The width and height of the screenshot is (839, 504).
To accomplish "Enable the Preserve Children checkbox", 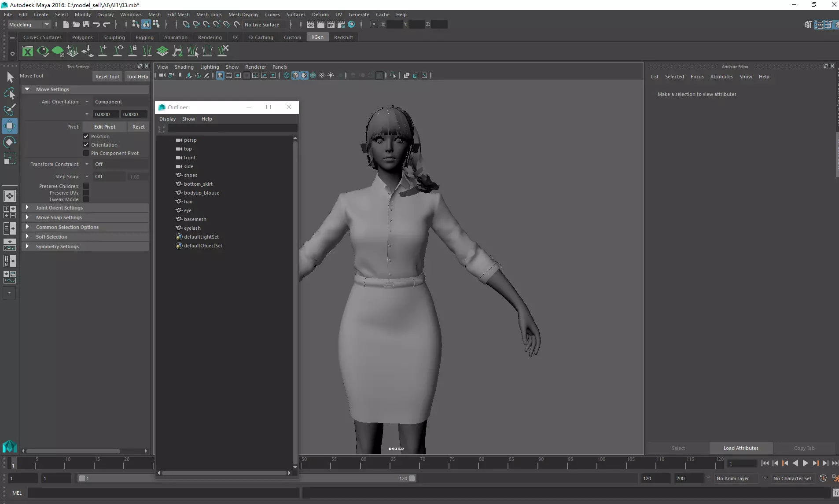I will tap(86, 186).
